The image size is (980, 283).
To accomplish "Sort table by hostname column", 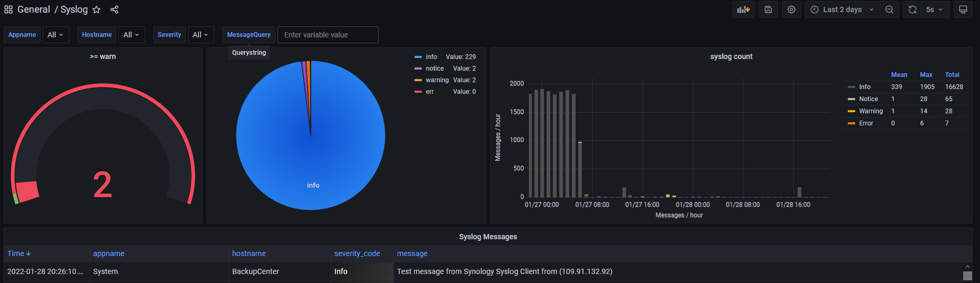I will pos(249,253).
